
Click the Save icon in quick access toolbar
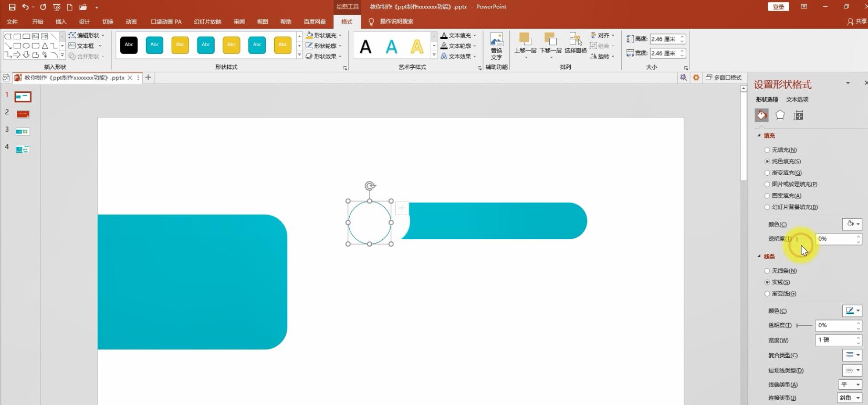click(x=12, y=7)
